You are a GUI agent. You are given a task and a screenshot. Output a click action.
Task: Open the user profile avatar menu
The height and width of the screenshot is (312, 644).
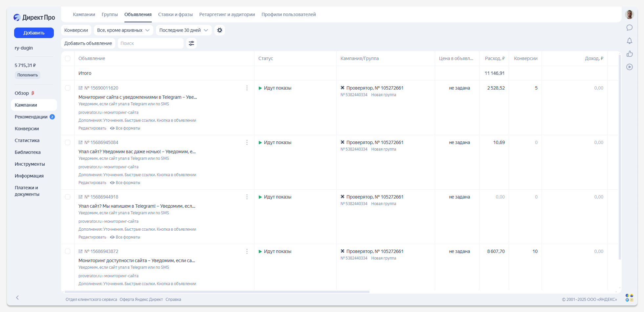click(x=629, y=14)
